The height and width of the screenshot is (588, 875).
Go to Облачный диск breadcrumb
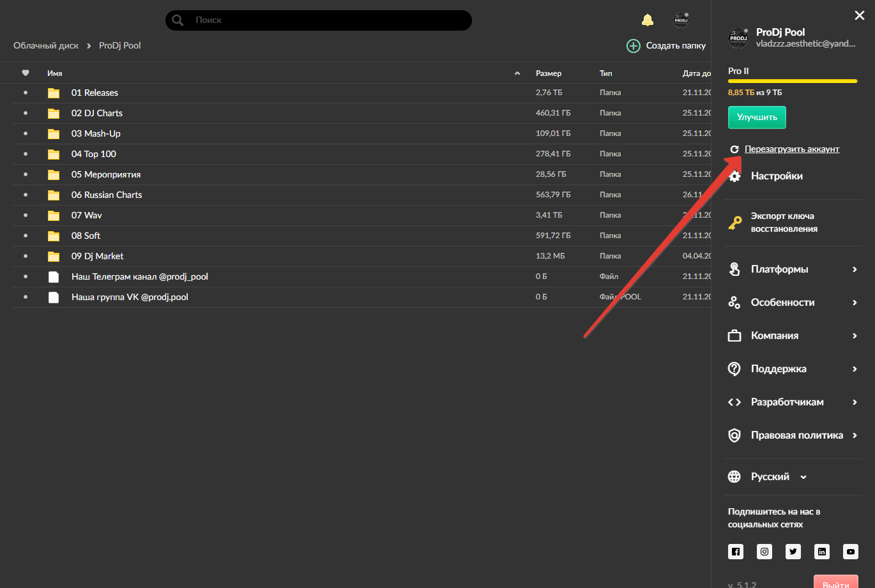tap(46, 46)
